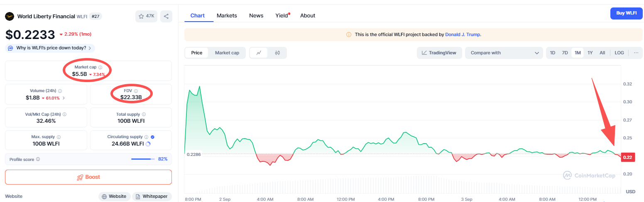Select Market cap chart mode
Screen dimensions: 644x202
(227, 53)
